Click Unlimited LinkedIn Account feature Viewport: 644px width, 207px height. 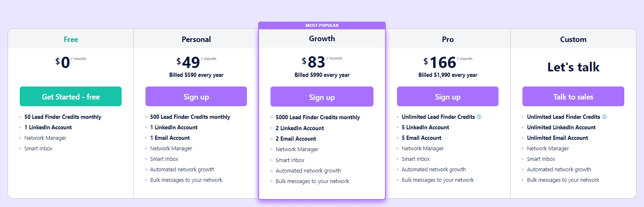pyautogui.click(x=561, y=128)
